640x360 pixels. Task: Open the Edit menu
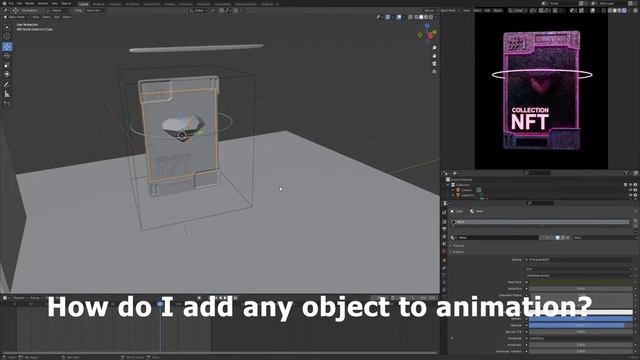pyautogui.click(x=19, y=3)
